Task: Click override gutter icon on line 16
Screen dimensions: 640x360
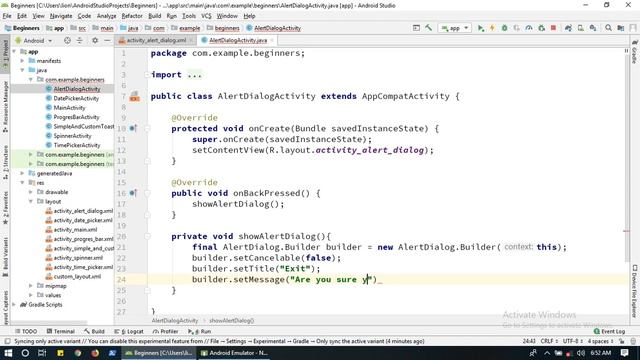Action: tap(133, 193)
